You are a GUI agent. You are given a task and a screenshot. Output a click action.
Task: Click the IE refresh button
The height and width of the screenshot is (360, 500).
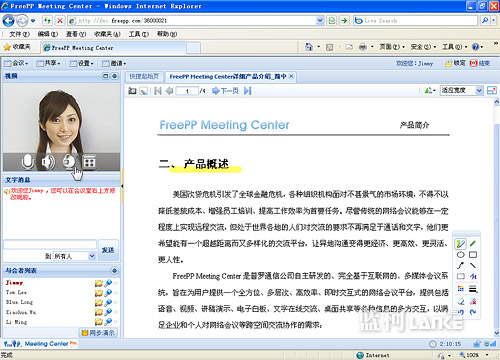pyautogui.click(x=47, y=21)
